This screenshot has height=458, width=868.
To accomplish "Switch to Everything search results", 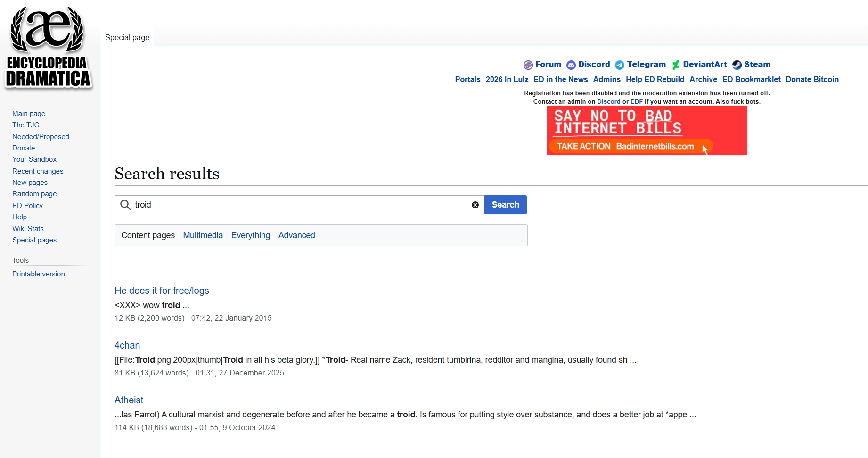I will (x=251, y=235).
